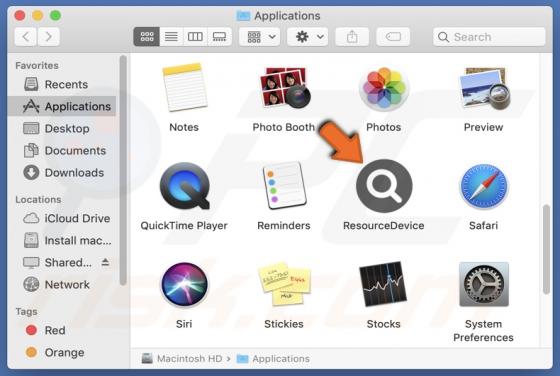The width and height of the screenshot is (560, 376).
Task: Click the Share toolbar button
Action: 352,36
